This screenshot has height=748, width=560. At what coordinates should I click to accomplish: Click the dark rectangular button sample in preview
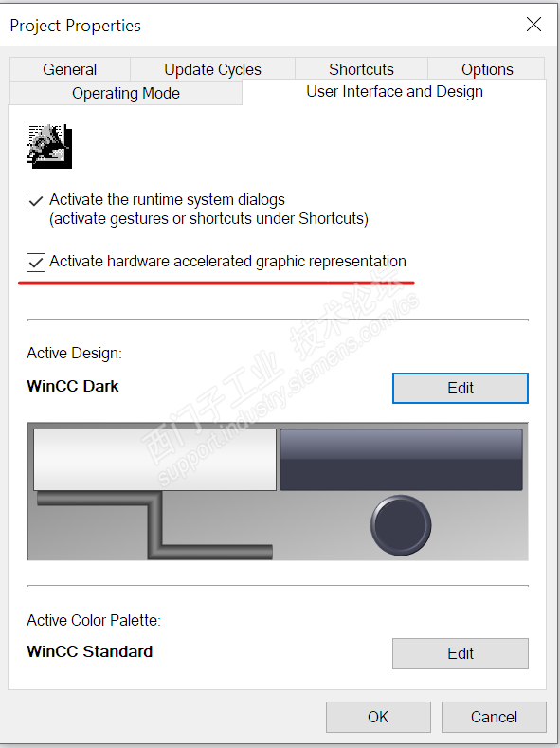point(402,460)
